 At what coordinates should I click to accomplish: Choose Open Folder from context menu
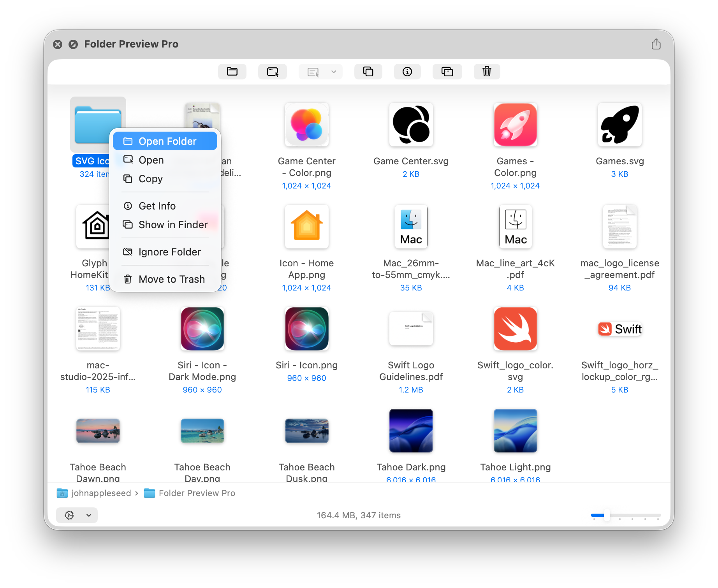[x=165, y=141]
